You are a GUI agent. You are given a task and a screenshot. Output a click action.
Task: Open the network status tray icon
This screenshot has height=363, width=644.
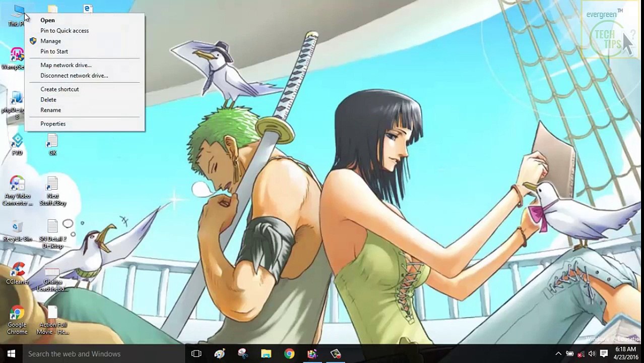pyautogui.click(x=581, y=354)
